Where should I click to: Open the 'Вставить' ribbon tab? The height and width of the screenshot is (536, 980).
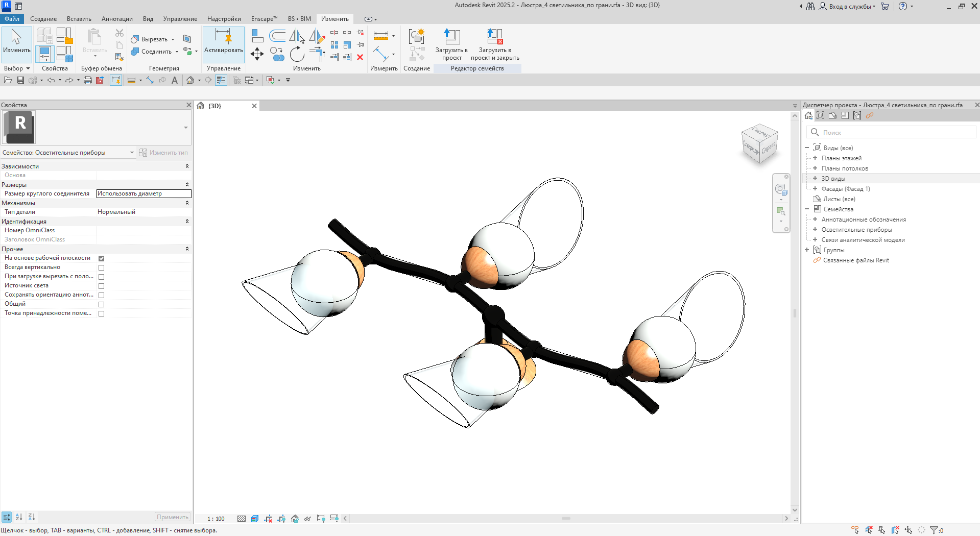(79, 19)
